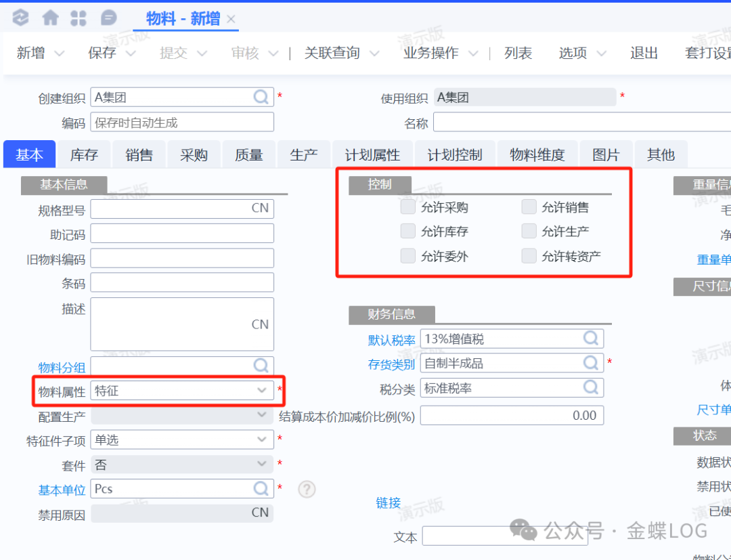Open the 特征件子项 dropdown
This screenshot has height=560, width=731.
tap(261, 440)
